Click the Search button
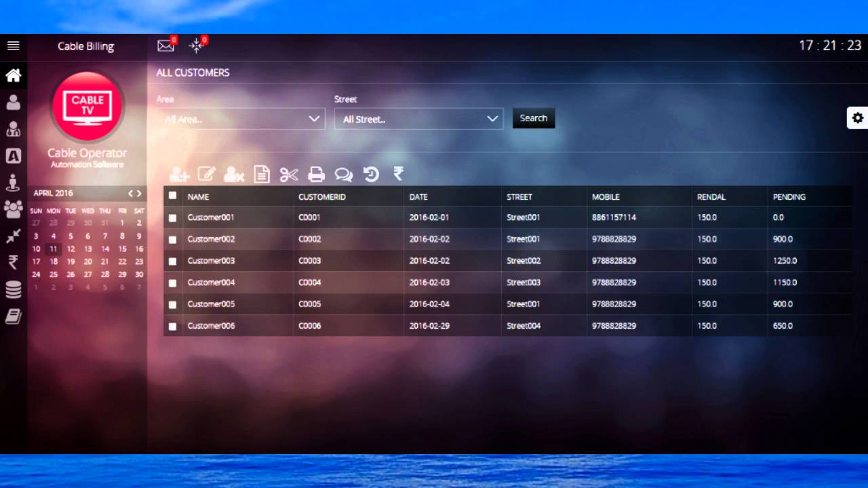Image resolution: width=868 pixels, height=488 pixels. 534,118
